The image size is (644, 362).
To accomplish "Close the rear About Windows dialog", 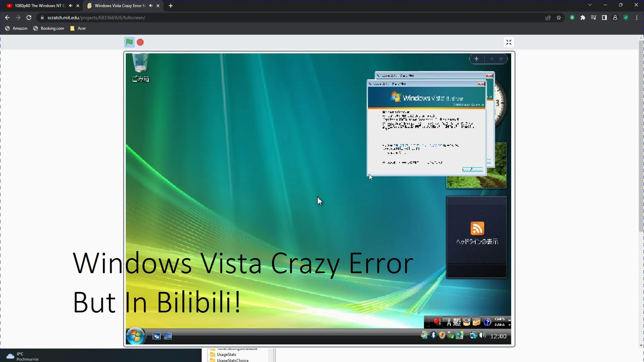I will pyautogui.click(x=490, y=76).
